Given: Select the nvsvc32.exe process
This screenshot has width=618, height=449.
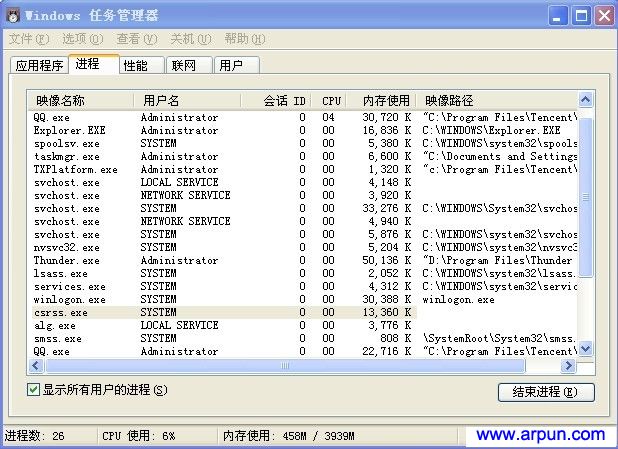Looking at the screenshot, I should [x=303, y=248].
